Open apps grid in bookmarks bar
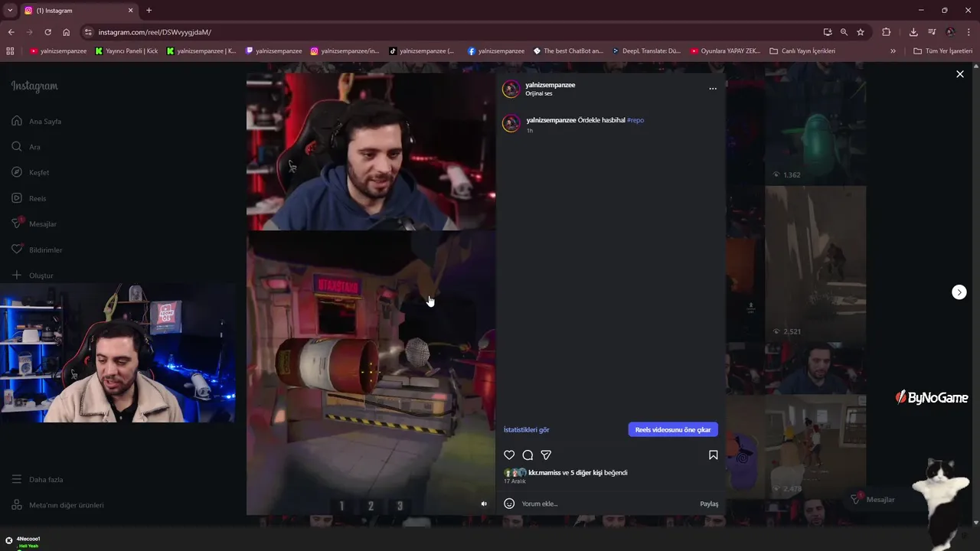The width and height of the screenshot is (980, 551). tap(10, 51)
